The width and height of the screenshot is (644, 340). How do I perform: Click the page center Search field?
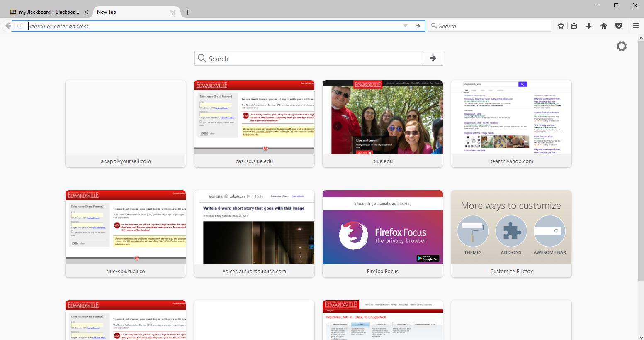click(x=309, y=58)
